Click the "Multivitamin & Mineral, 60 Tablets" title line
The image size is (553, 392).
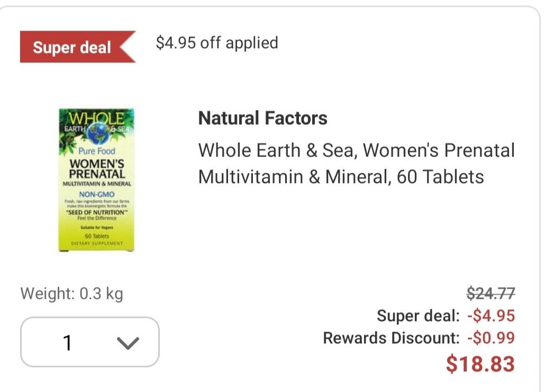coord(341,177)
